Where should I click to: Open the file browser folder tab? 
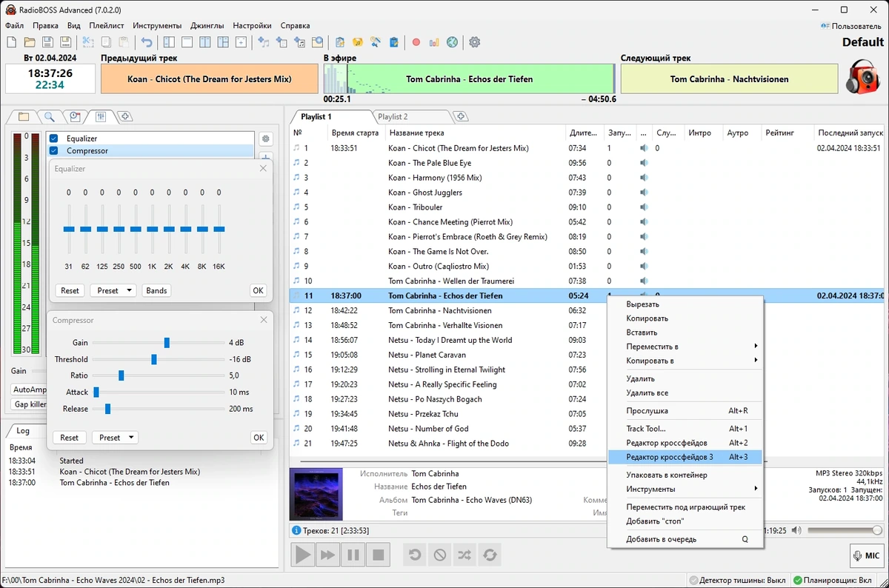coord(24,116)
